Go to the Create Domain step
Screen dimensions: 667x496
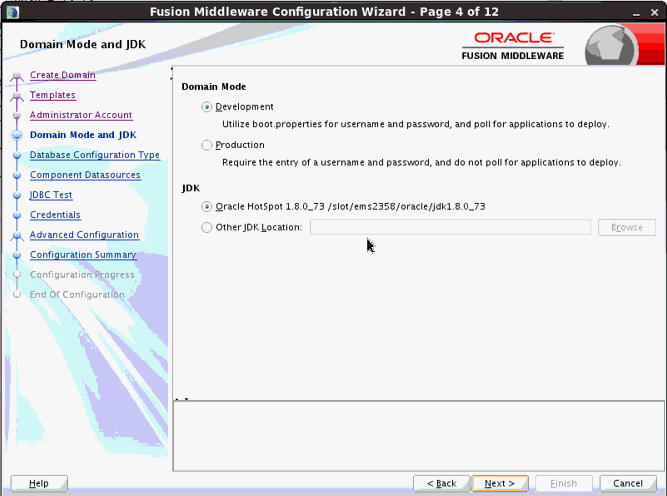(63, 75)
